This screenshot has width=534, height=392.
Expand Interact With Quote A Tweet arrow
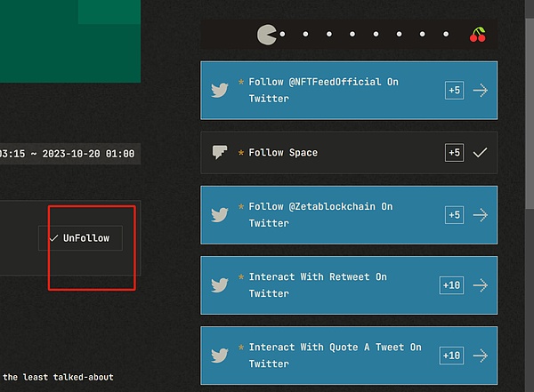481,356
